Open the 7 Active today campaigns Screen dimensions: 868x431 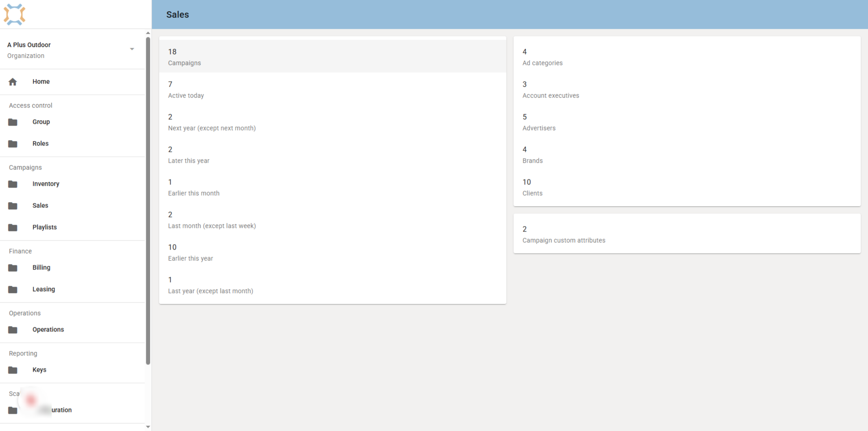[x=333, y=89]
